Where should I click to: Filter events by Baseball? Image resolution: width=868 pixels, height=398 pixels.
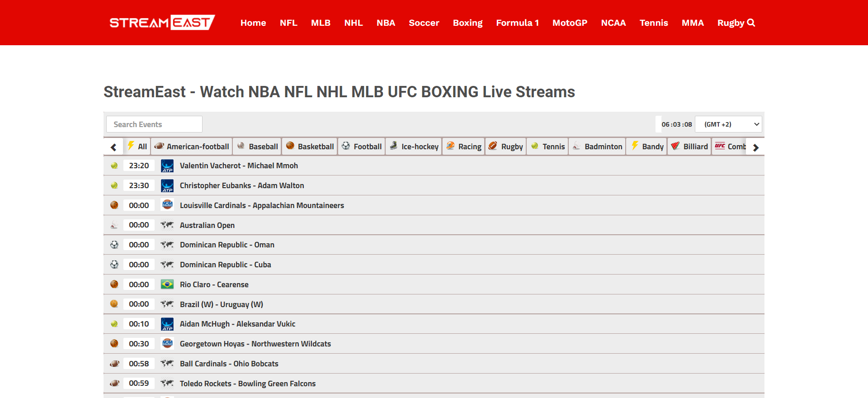(x=257, y=147)
